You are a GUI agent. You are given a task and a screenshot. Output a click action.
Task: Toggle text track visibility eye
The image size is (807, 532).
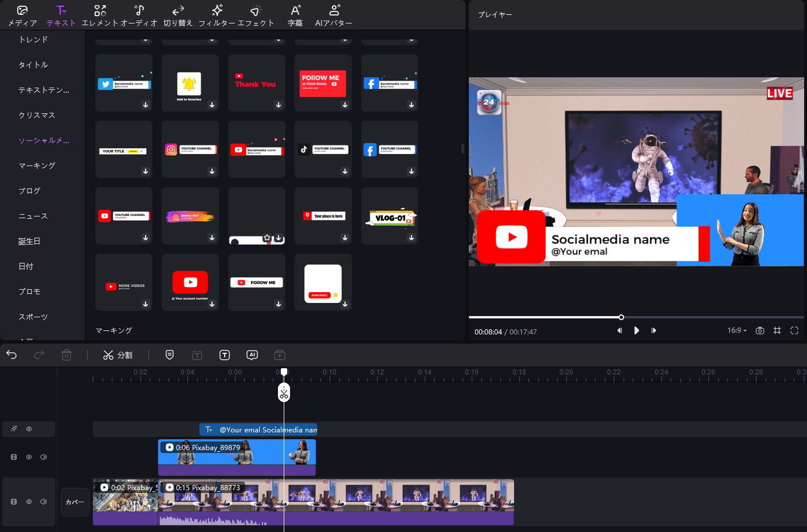click(x=29, y=429)
